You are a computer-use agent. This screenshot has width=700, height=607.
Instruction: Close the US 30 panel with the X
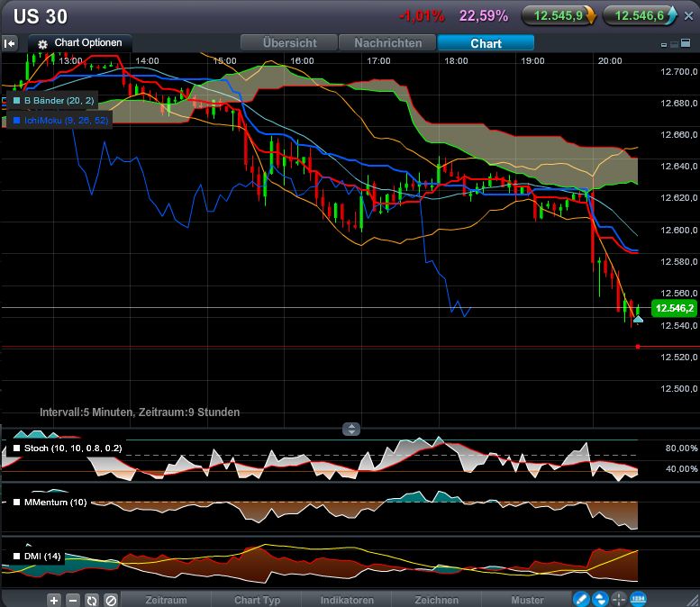pos(689,15)
